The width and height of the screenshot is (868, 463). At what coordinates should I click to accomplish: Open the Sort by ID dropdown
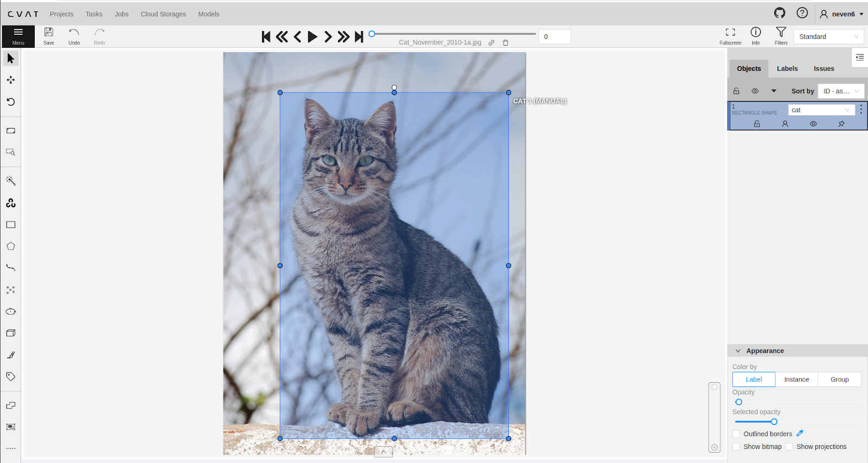840,91
